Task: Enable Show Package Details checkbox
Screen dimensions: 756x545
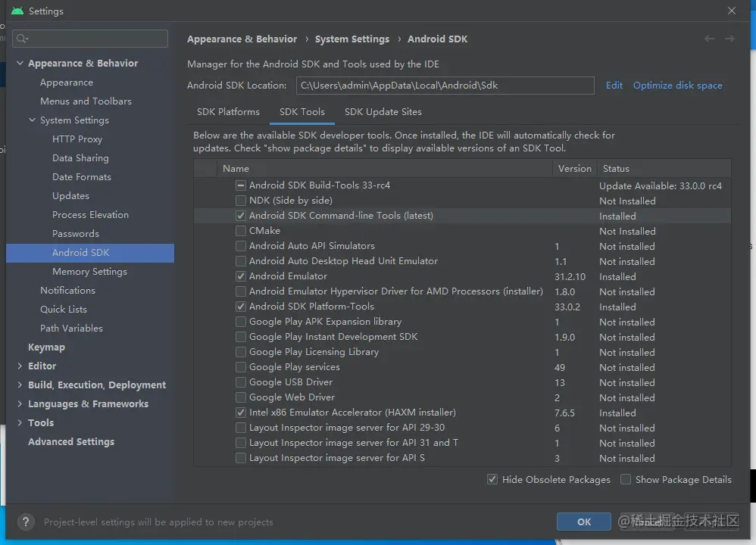Action: tap(626, 479)
